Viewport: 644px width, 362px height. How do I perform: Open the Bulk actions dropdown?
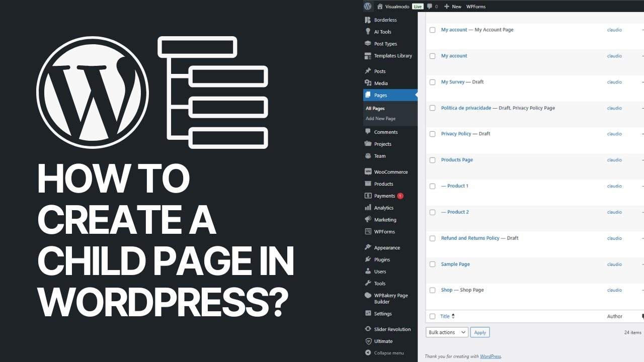click(x=447, y=332)
